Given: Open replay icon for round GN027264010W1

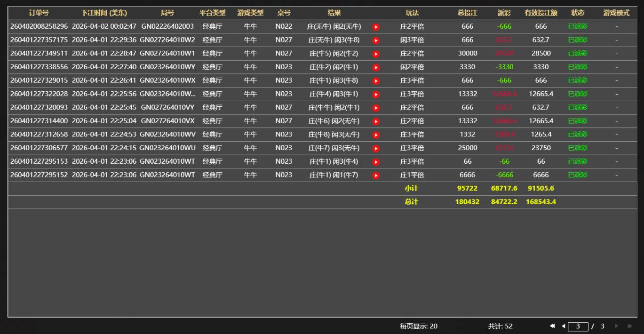Looking at the screenshot, I should [x=376, y=54].
